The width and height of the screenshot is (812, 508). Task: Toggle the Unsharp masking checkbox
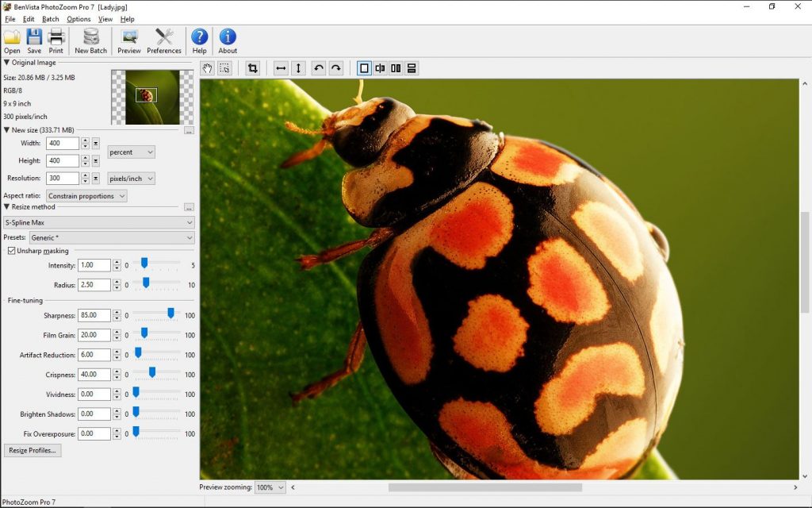[x=10, y=250]
